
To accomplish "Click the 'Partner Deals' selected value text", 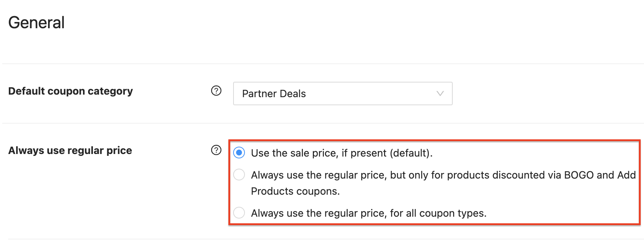I will [x=274, y=94].
